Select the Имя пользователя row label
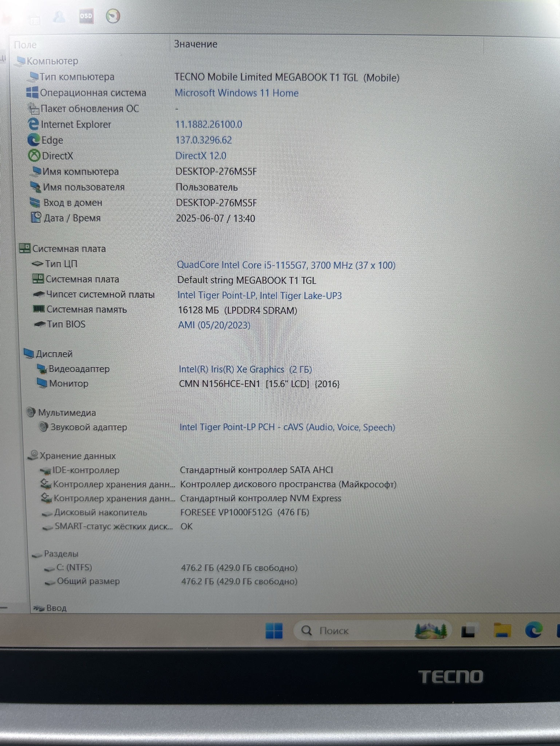This screenshot has height=746, width=560. pos(84,187)
